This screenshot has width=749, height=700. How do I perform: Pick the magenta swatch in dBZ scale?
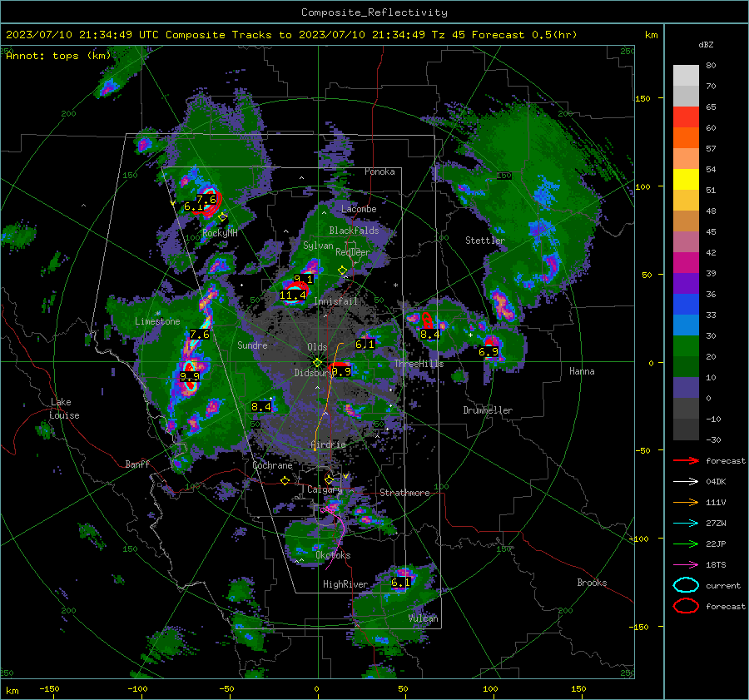(686, 262)
